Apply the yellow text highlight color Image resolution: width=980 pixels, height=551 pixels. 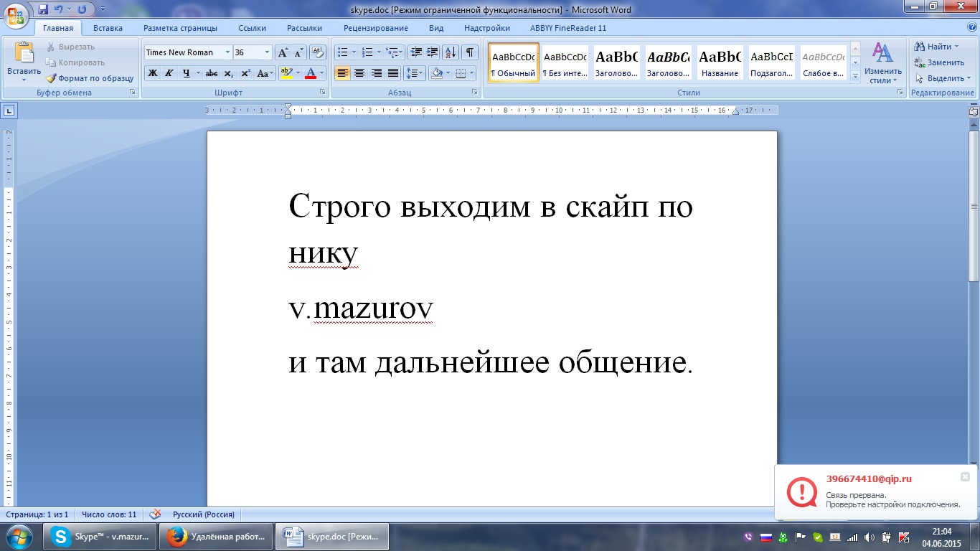point(287,73)
